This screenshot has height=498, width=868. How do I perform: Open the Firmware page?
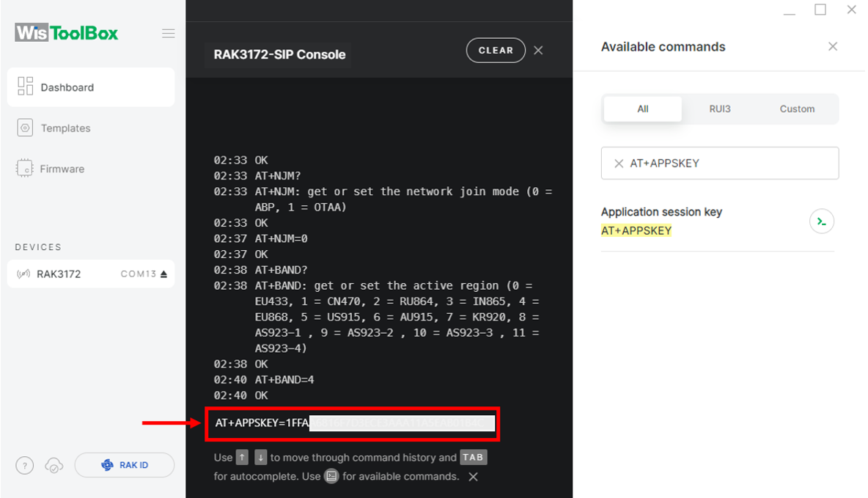coord(62,169)
